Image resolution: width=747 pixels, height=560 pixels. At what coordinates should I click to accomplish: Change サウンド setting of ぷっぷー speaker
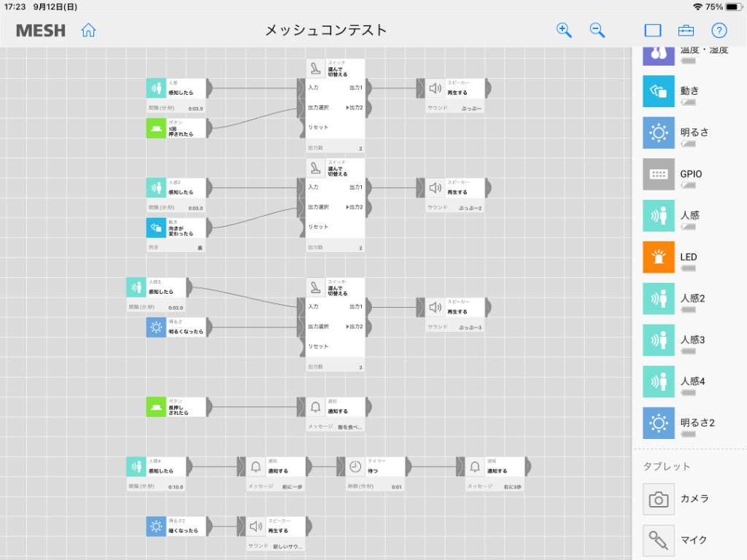[454, 109]
